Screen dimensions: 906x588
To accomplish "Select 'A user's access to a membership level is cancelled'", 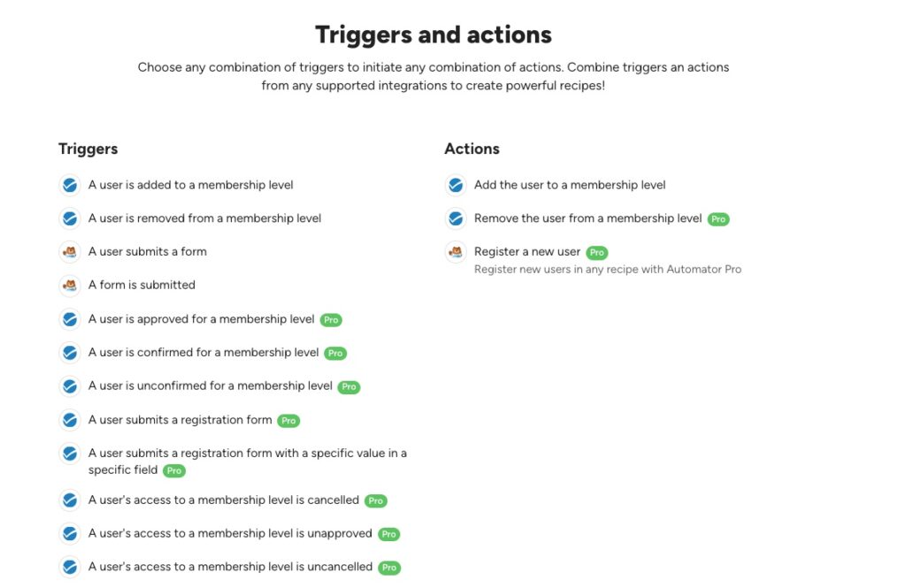I will pos(224,500).
